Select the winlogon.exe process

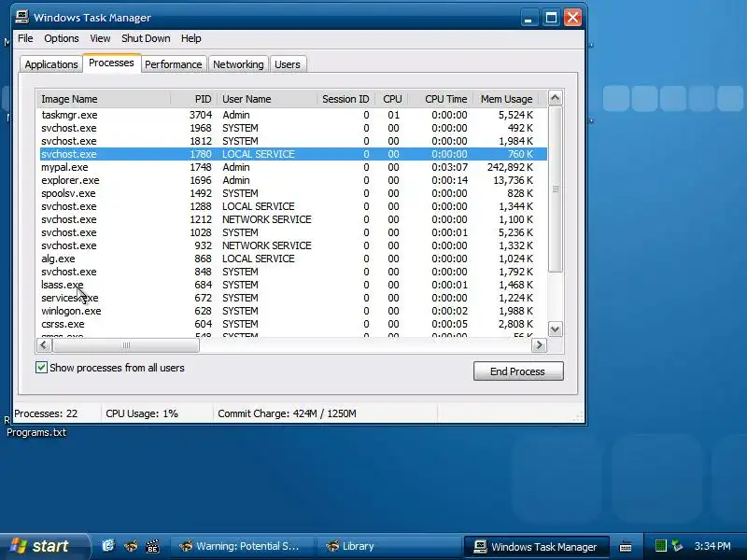point(293,312)
